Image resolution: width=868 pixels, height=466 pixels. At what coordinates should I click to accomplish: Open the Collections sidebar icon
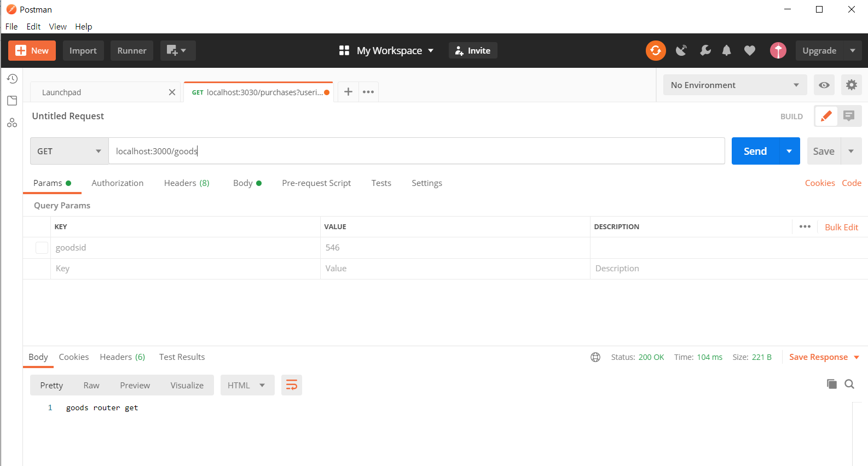12,101
